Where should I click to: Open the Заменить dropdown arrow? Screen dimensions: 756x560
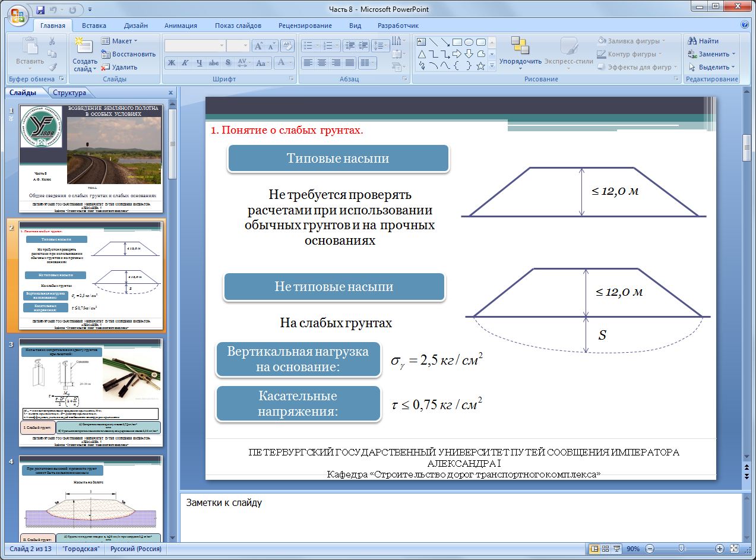click(733, 54)
